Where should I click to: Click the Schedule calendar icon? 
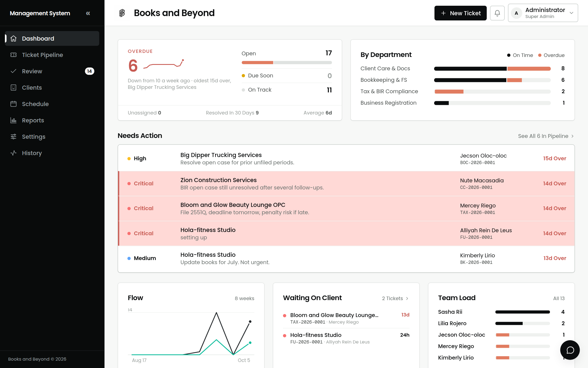(x=14, y=104)
